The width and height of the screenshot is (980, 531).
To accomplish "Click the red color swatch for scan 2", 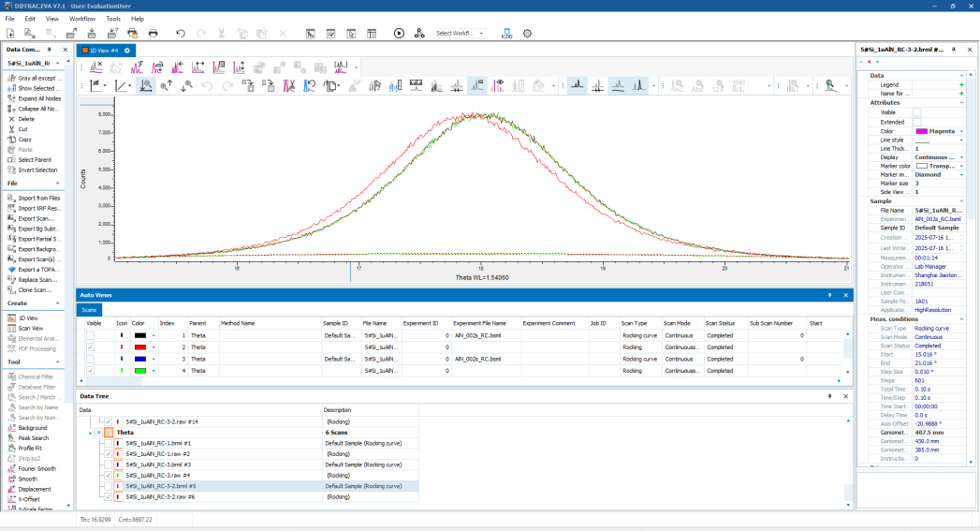I will pos(139,347).
